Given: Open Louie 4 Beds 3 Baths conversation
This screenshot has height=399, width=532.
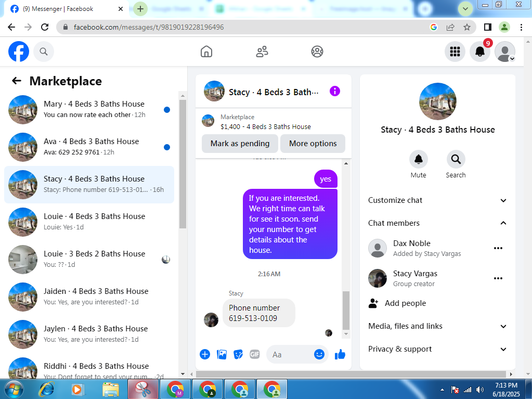Looking at the screenshot, I should click(x=89, y=222).
